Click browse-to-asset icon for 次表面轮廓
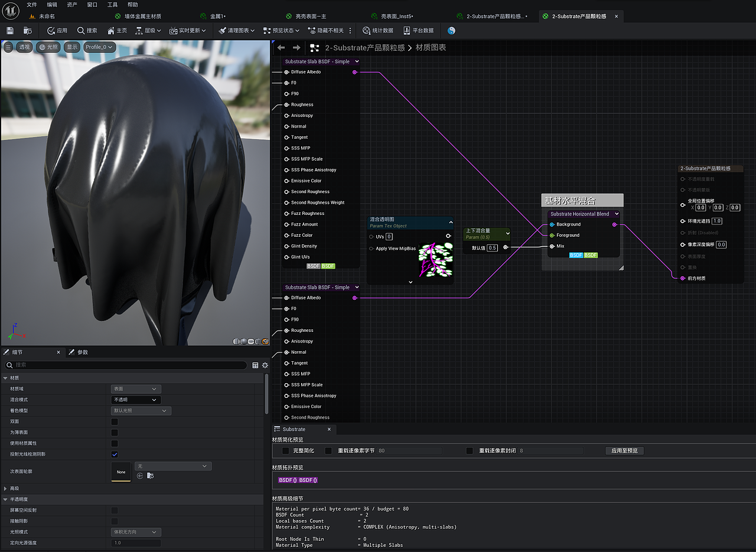The height and width of the screenshot is (552, 756). (151, 476)
